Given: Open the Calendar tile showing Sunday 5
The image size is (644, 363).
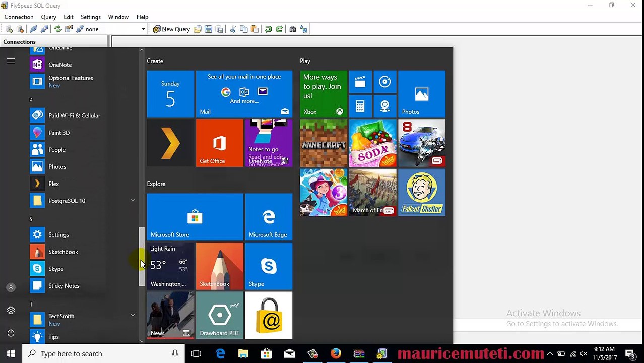Looking at the screenshot, I should coord(170,94).
